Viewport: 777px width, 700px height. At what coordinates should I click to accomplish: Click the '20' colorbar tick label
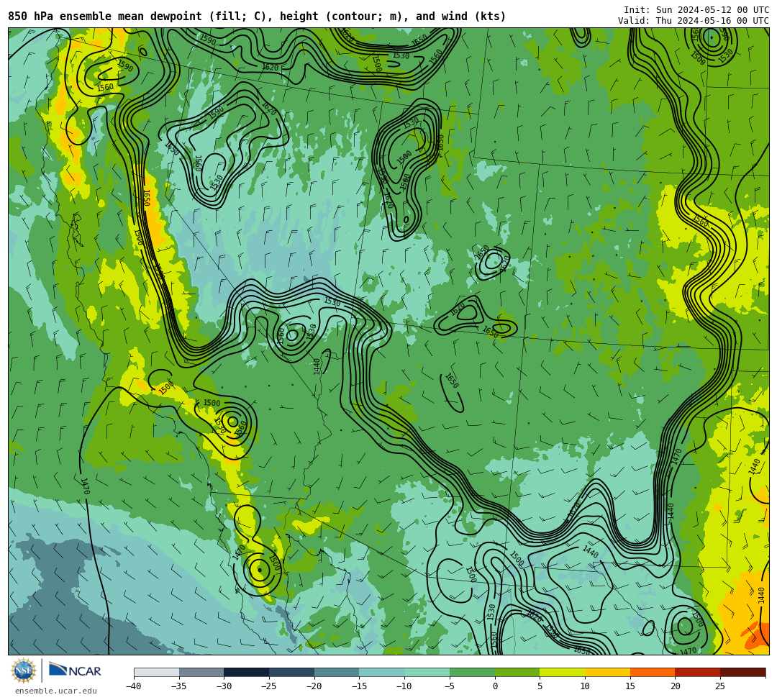pos(676,686)
